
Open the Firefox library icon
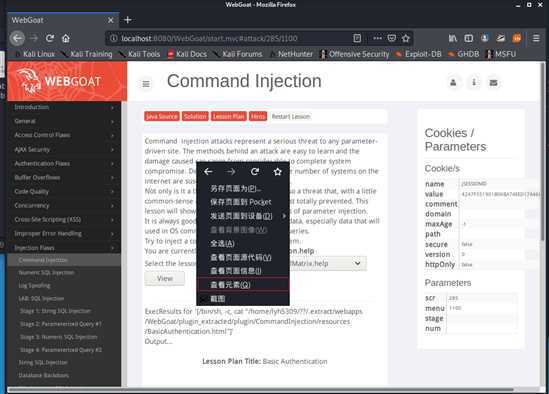453,38
